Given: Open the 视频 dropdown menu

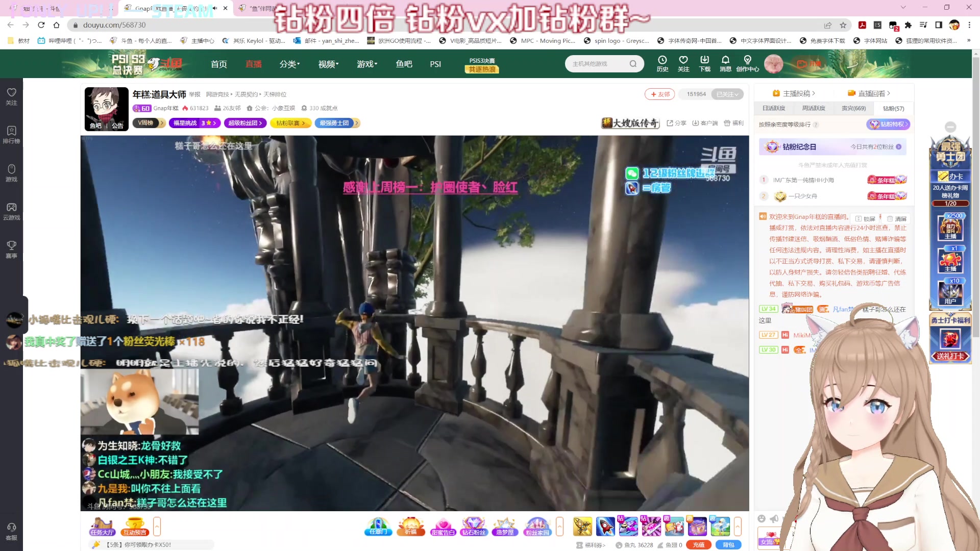Looking at the screenshot, I should pyautogui.click(x=328, y=64).
